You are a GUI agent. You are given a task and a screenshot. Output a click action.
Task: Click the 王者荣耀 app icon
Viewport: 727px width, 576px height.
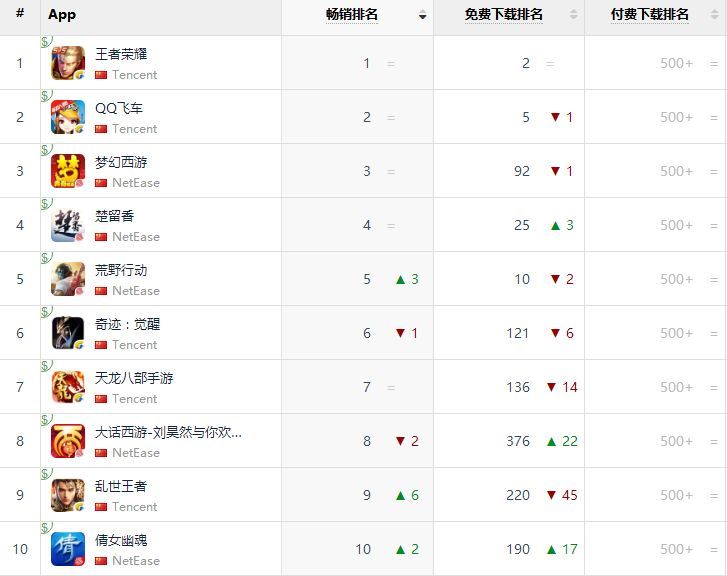click(x=68, y=63)
